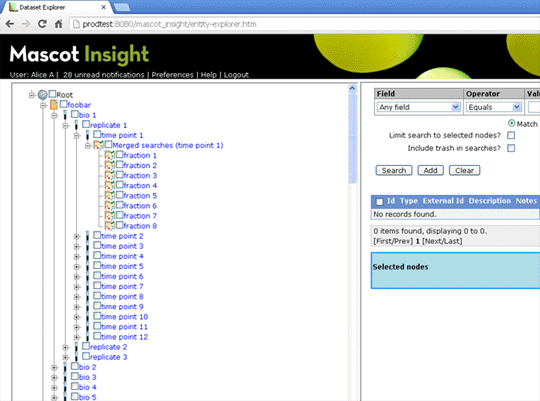
Task: Open the time point 10 link
Action: [x=124, y=317]
